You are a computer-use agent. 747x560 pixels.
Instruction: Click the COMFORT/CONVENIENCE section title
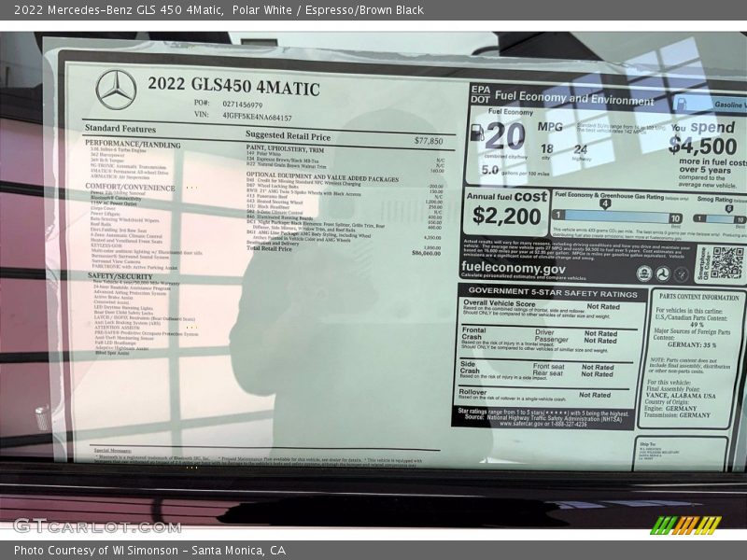coord(130,188)
